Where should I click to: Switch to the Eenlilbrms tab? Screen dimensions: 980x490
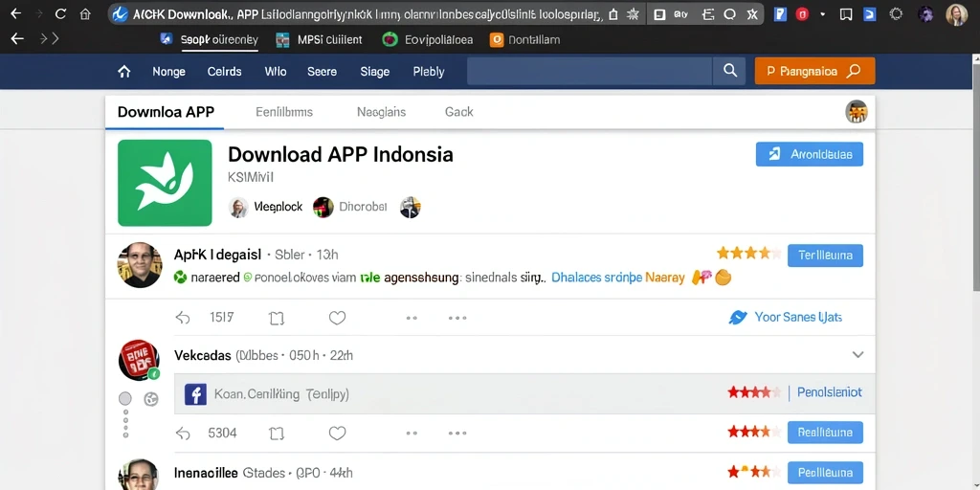pos(284,113)
